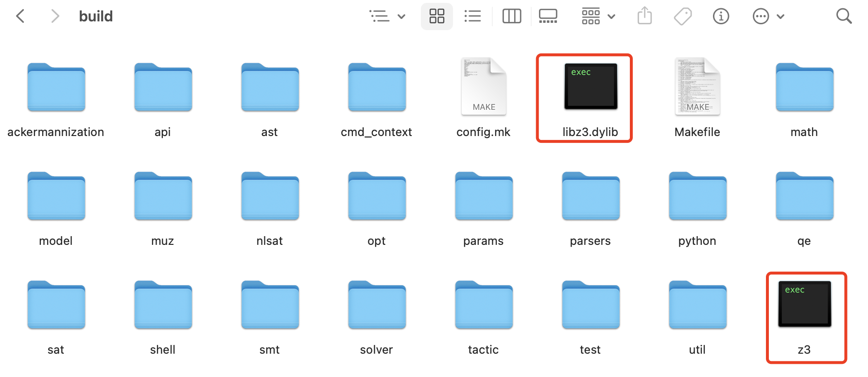Select the cmd_context folder
This screenshot has height=377, width=868.
377,87
